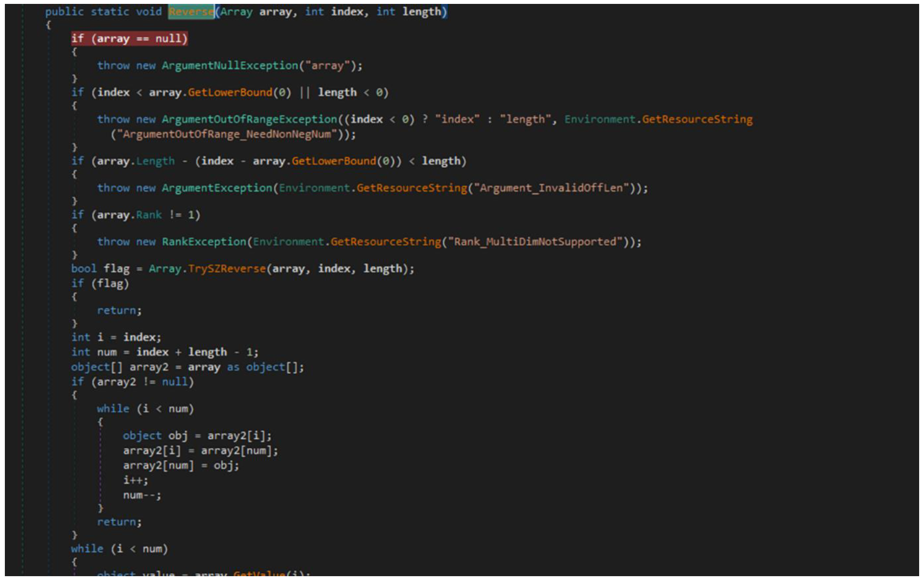Click the Length property in array.Length
The height and width of the screenshot is (582, 924).
155,161
